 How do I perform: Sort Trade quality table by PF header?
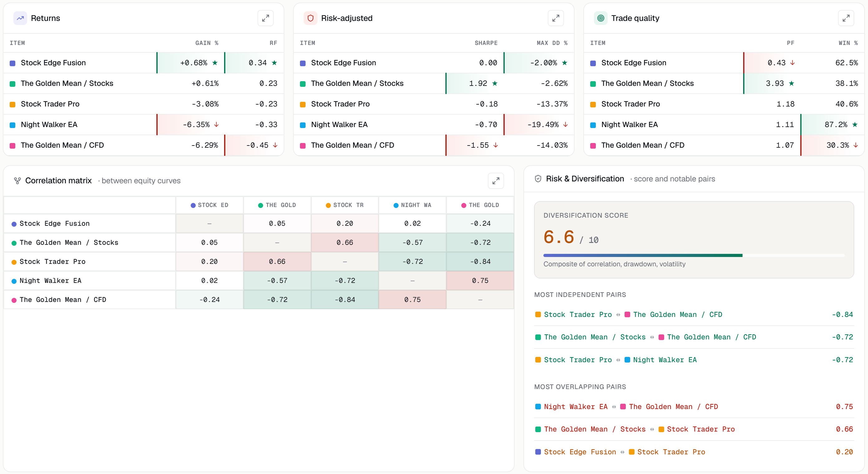click(x=791, y=43)
